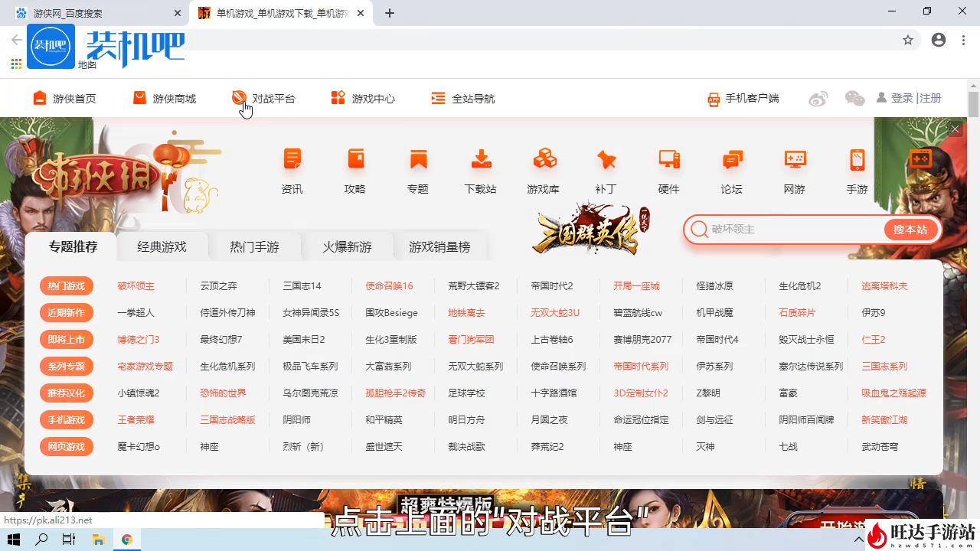Open 手机客户端 mobile client link

743,98
